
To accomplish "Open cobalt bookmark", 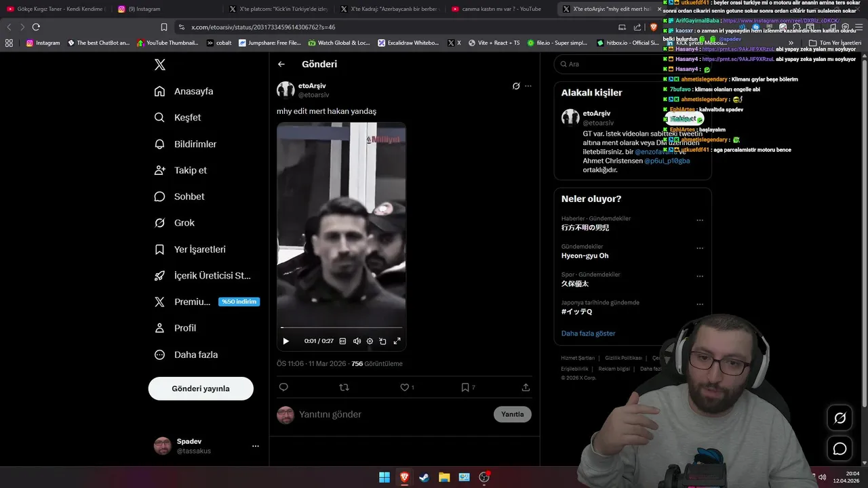I will pyautogui.click(x=219, y=43).
